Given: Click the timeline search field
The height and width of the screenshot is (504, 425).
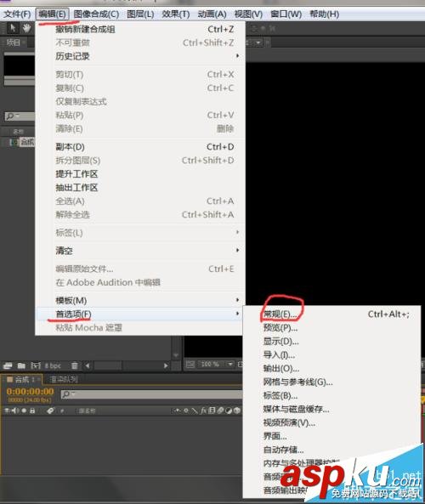Looking at the screenshot, I should point(151,394).
